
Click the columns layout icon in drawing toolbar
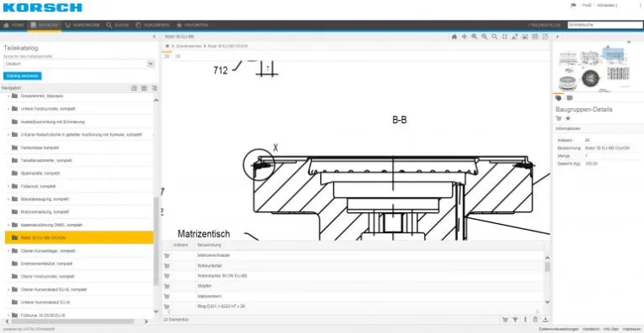click(535, 36)
